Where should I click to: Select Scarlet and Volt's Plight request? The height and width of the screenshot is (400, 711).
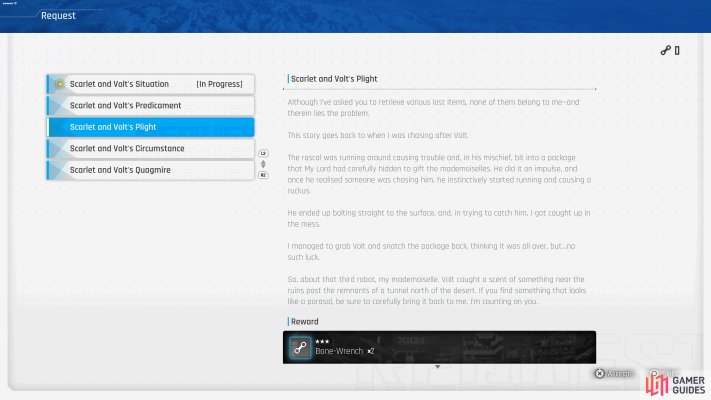point(151,127)
